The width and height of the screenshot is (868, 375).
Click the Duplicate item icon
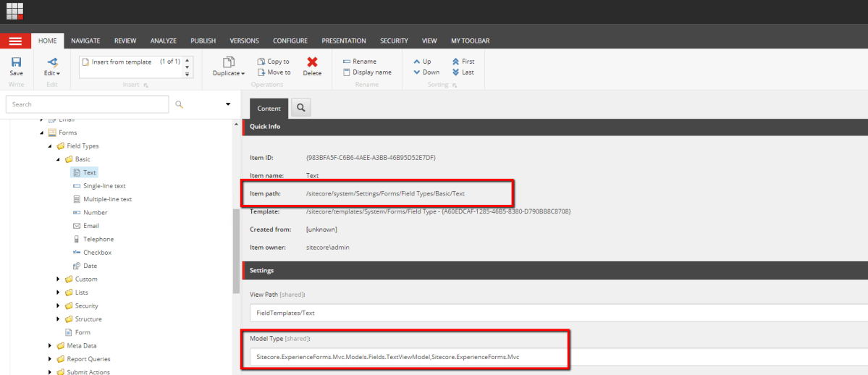coord(229,63)
